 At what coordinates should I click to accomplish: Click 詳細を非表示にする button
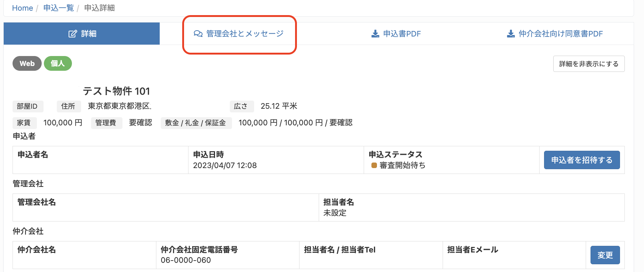coord(589,64)
